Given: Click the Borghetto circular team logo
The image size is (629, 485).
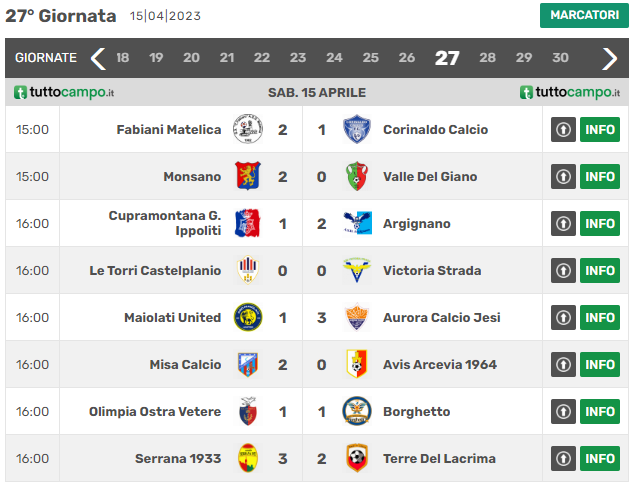Looking at the screenshot, I should pyautogui.click(x=357, y=411).
